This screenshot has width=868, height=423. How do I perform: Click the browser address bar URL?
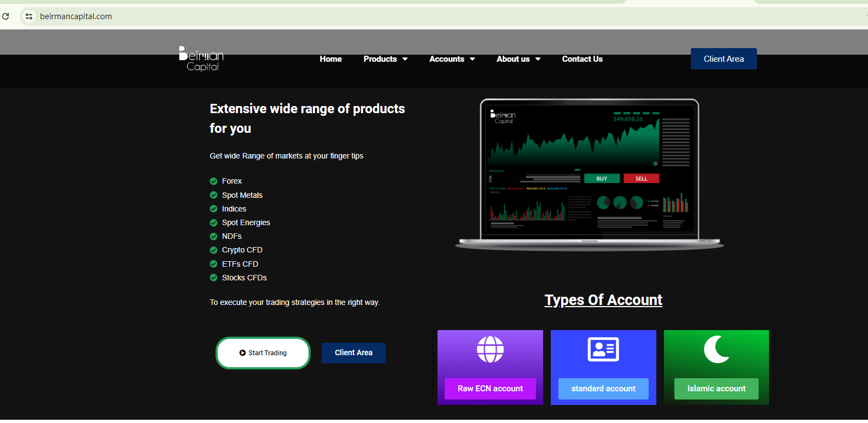point(76,16)
